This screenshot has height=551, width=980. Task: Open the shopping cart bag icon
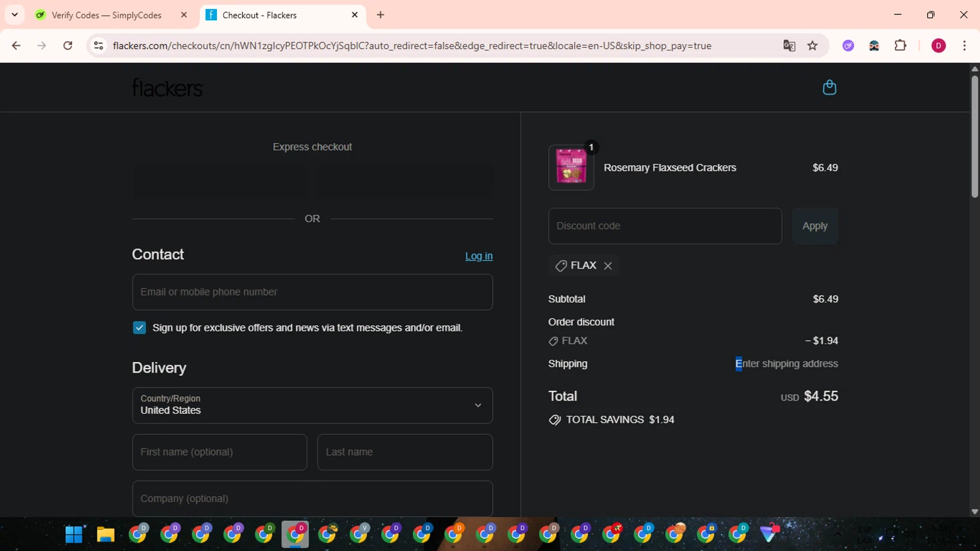pyautogui.click(x=829, y=88)
